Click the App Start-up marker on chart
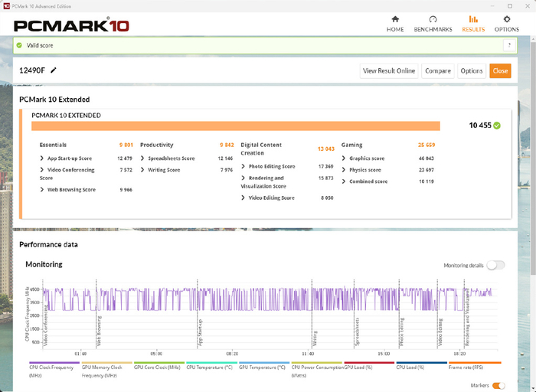The width and height of the screenshot is (536, 392). [200, 332]
